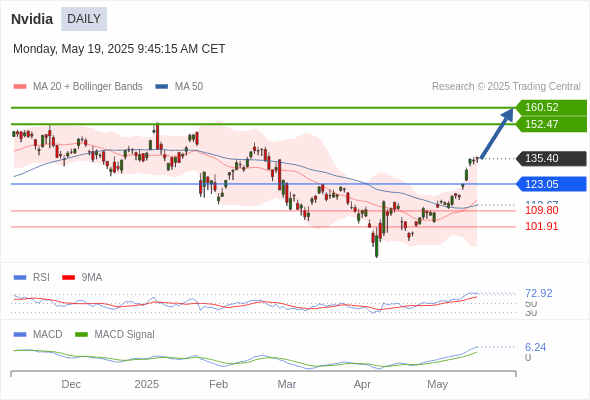Click the blue MA 50 legend swatch
590x400 pixels.
(x=162, y=87)
